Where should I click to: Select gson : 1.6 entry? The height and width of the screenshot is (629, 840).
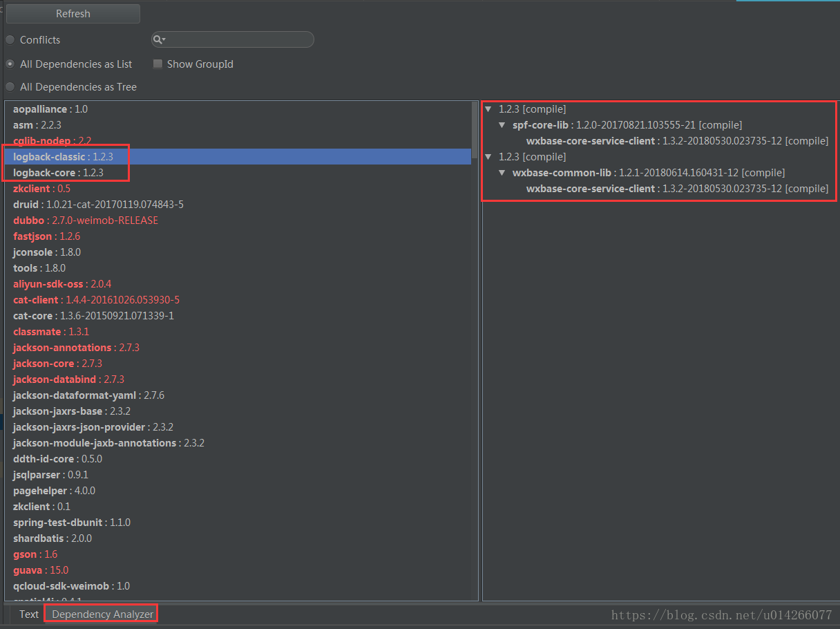coord(35,554)
